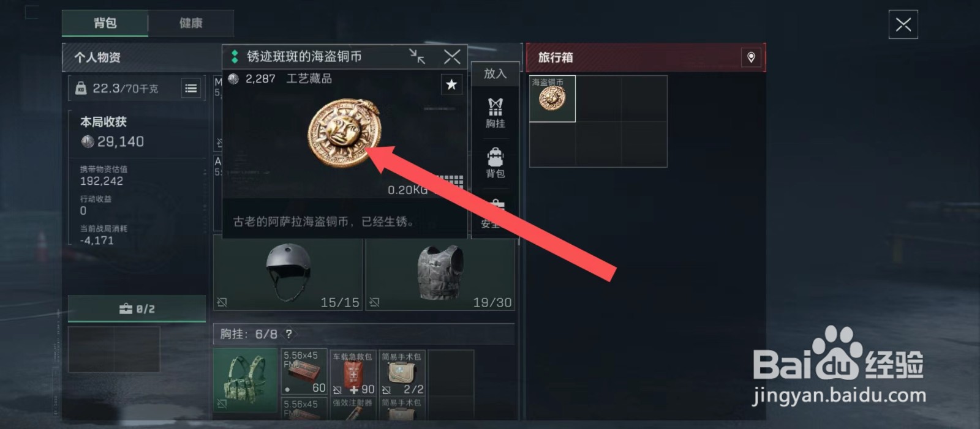This screenshot has width=980, height=429.
Task: Select the helmet with 15/15 durability
Action: 288,274
